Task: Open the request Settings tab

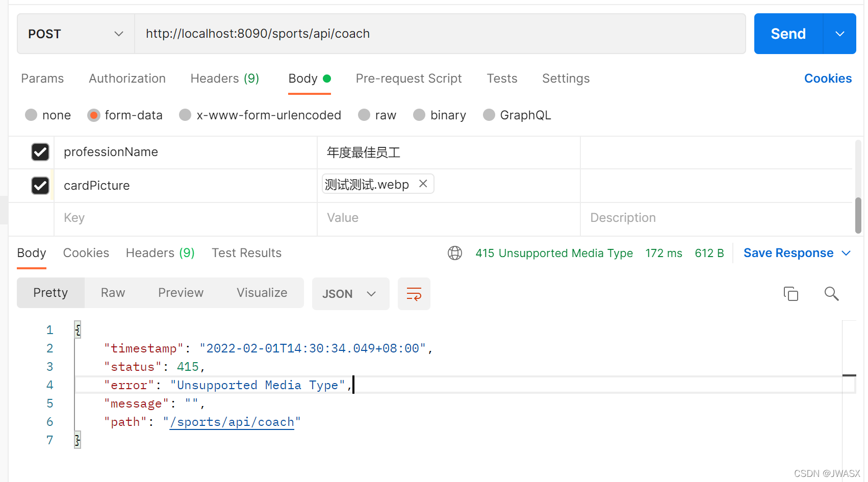Action: click(566, 79)
